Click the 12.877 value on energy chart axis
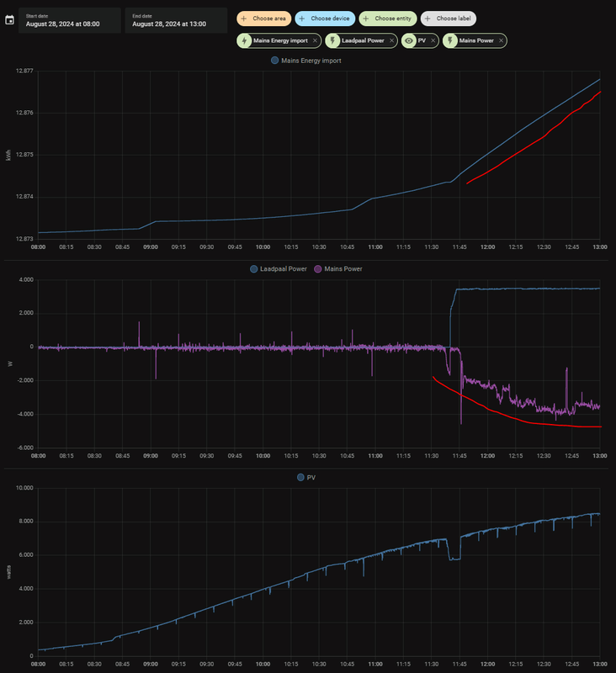The image size is (616, 673). 24,71
